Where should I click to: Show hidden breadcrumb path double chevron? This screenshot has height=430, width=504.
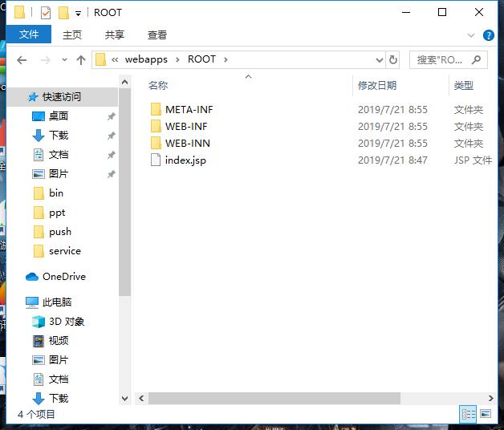(x=115, y=59)
